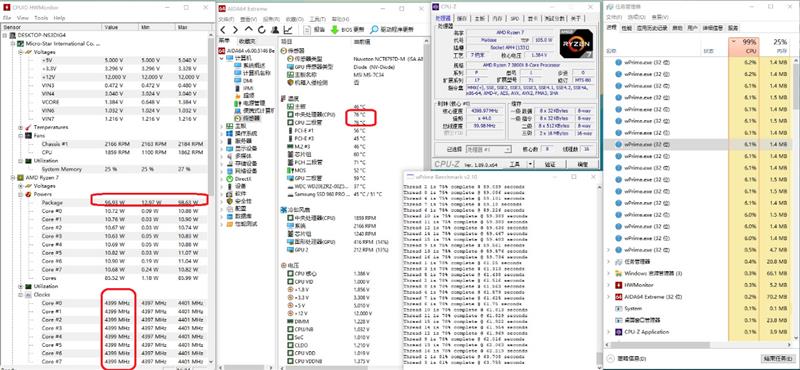800x370 pixels.
Task: Sort by the CPU column in Task Manager
Action: click(744, 46)
